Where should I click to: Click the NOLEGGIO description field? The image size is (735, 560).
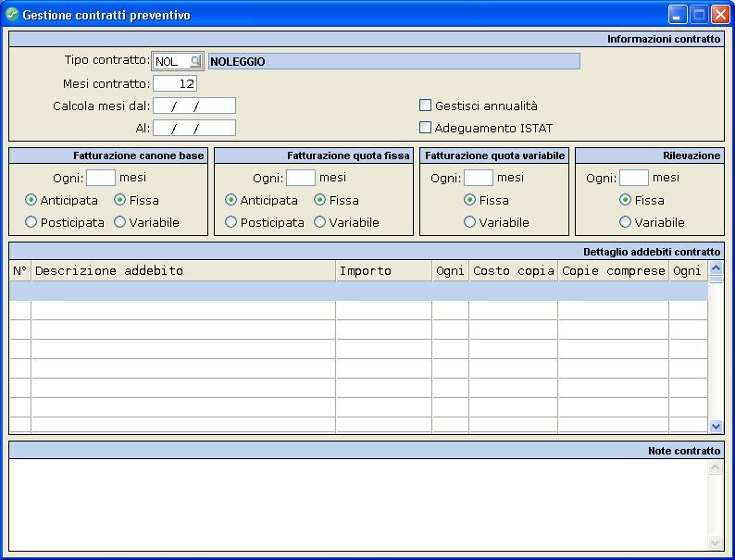pos(393,61)
